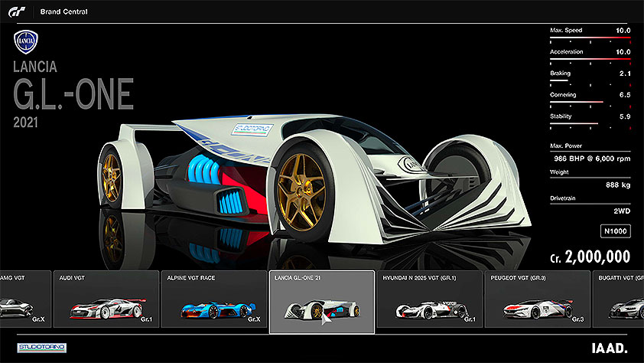Click the Weight label
644x363 pixels.
click(x=559, y=172)
